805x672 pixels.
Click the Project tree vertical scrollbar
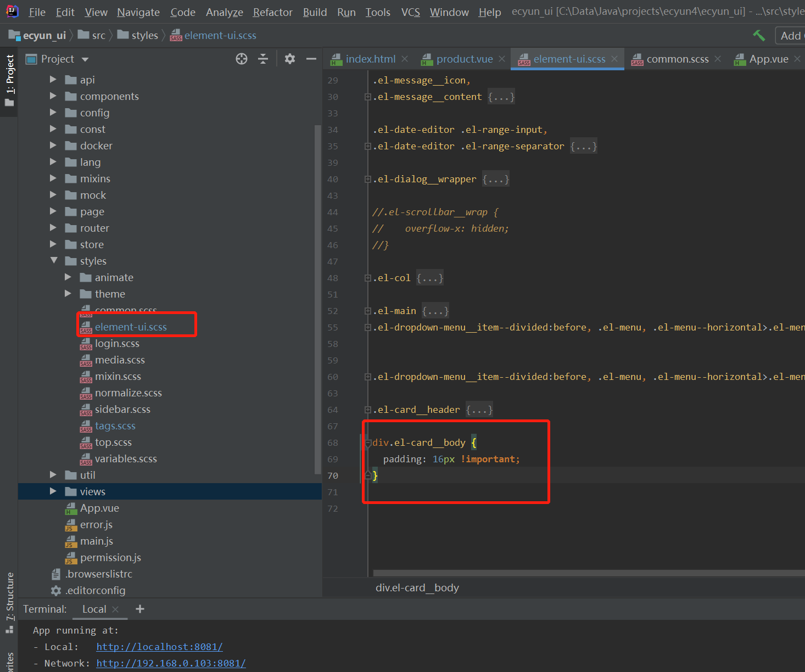tap(317, 299)
